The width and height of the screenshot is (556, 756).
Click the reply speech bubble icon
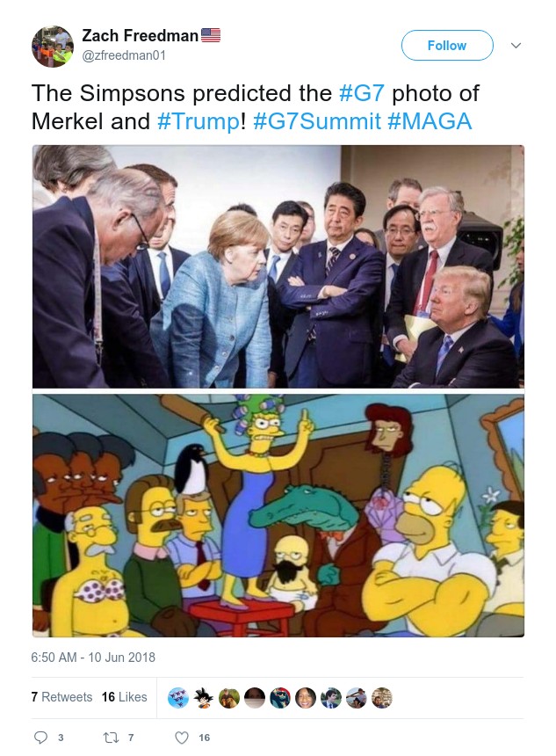click(x=40, y=738)
